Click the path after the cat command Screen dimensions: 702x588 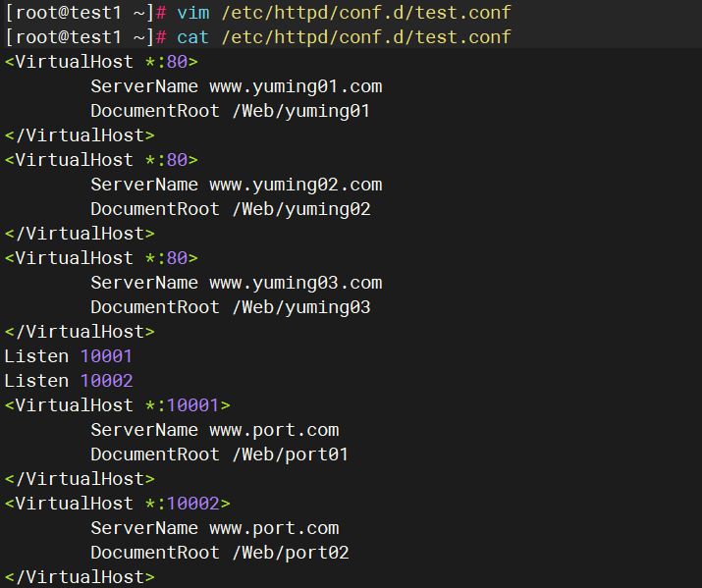[x=366, y=37]
